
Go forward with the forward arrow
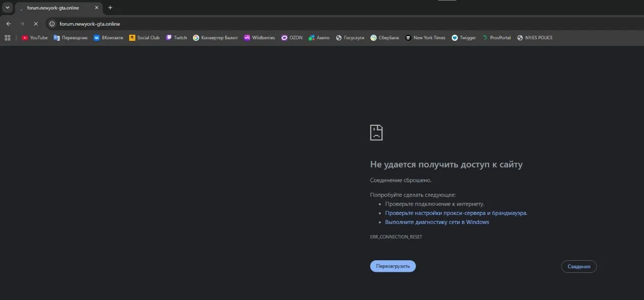pyautogui.click(x=22, y=24)
